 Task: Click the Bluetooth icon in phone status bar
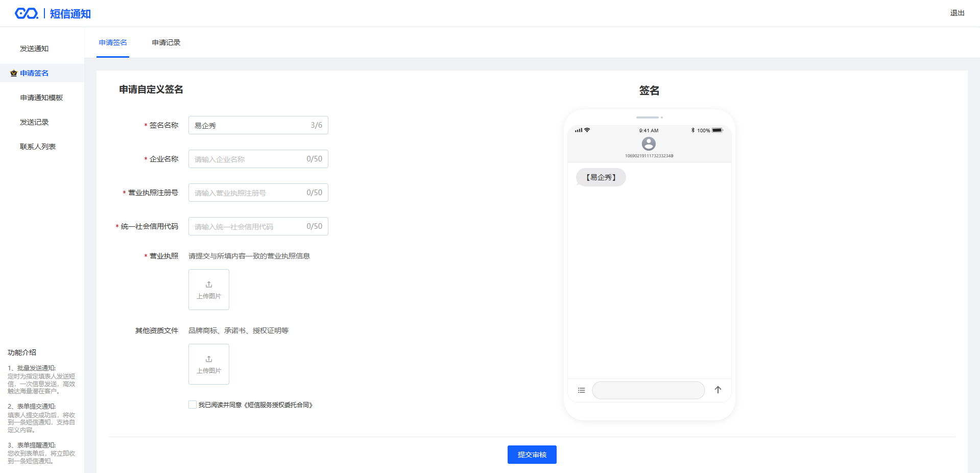[x=693, y=130]
